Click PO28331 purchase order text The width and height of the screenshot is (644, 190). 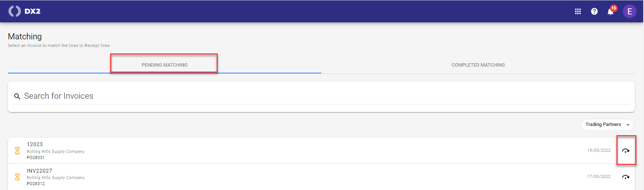click(x=36, y=157)
